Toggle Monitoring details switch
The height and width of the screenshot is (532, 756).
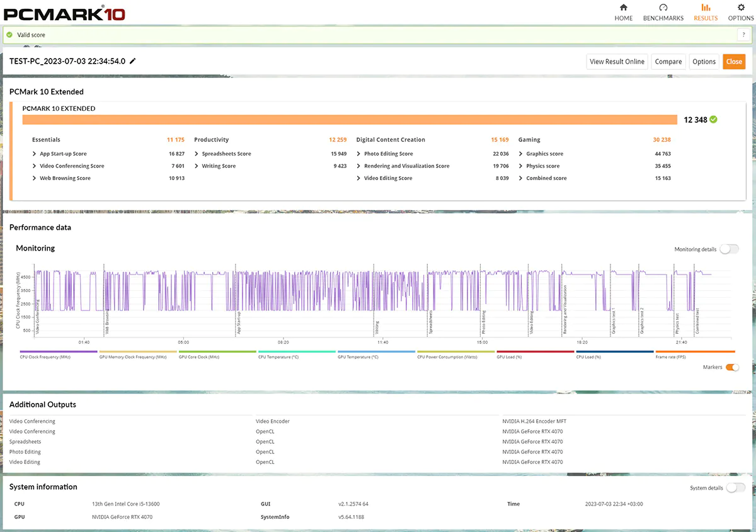click(729, 249)
